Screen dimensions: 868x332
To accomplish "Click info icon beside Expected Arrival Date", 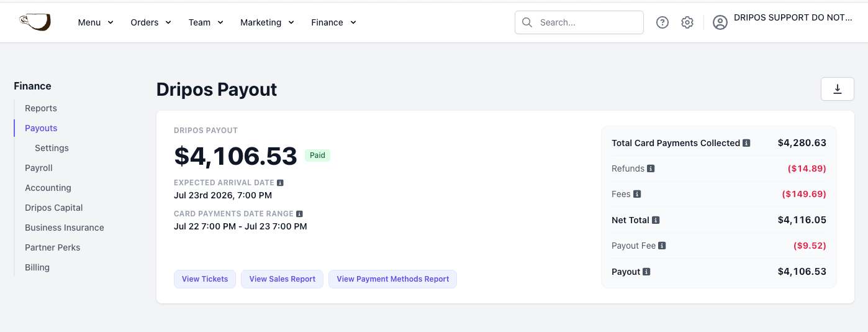I will (280, 183).
